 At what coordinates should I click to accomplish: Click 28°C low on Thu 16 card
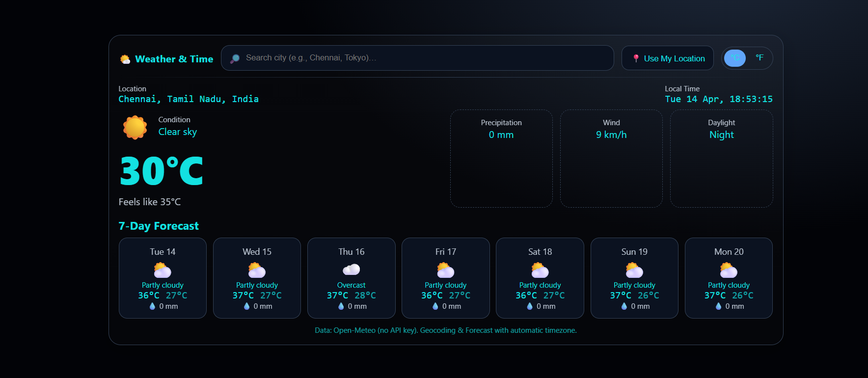point(365,296)
